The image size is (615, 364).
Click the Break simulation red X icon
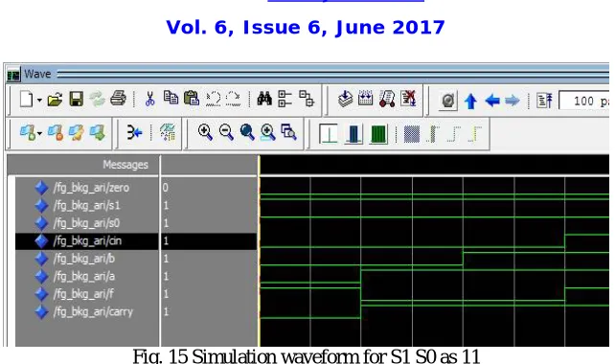click(408, 99)
